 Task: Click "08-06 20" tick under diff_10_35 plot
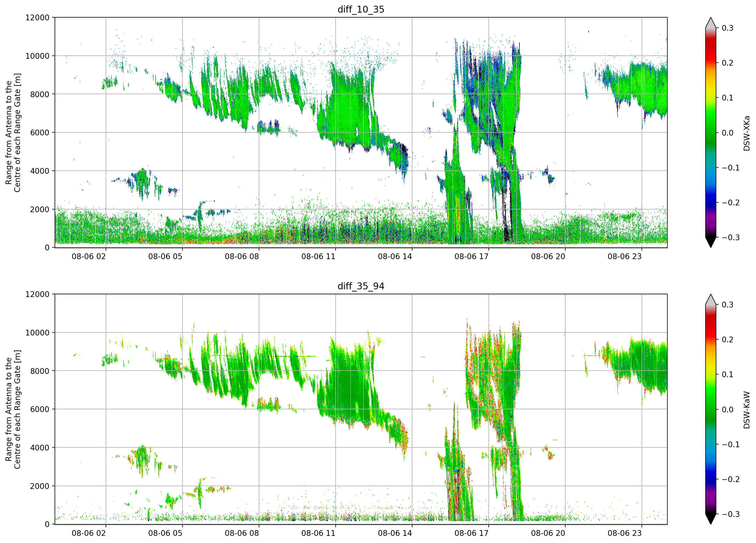pos(548,256)
